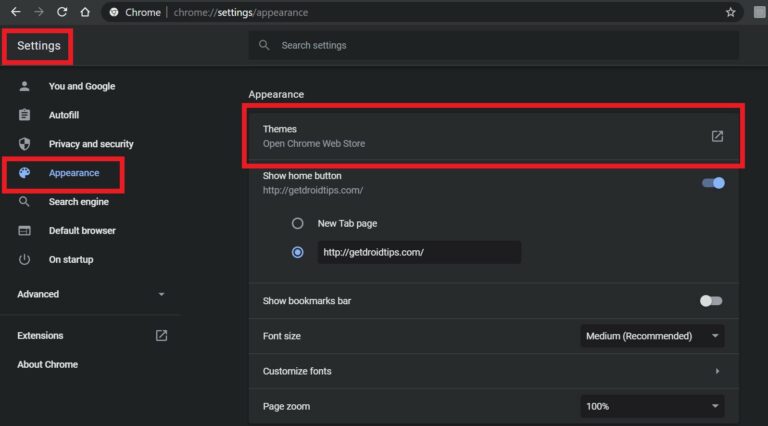
Task: Click the home page URL text field
Action: pyautogui.click(x=418, y=253)
